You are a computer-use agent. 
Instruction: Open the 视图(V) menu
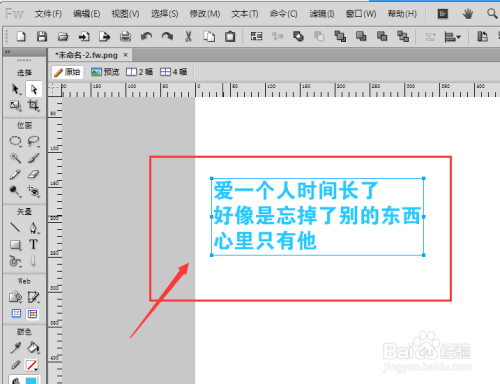125,14
